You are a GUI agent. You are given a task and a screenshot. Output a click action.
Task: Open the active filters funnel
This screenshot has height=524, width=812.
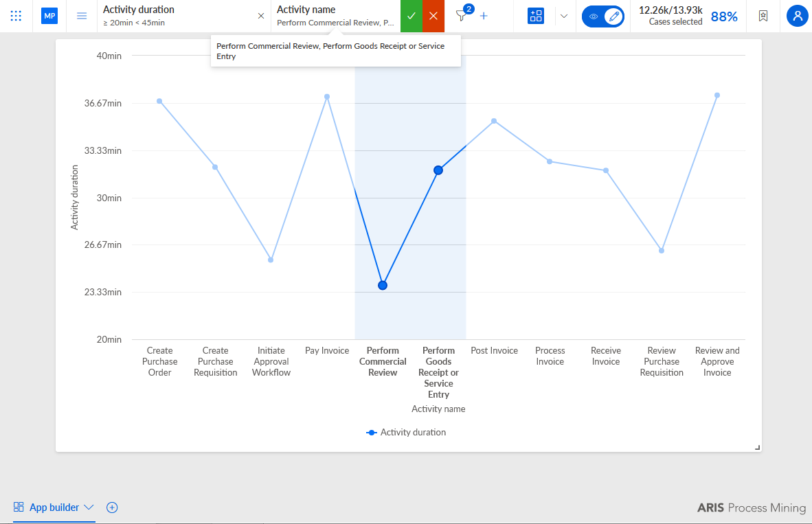coord(461,16)
